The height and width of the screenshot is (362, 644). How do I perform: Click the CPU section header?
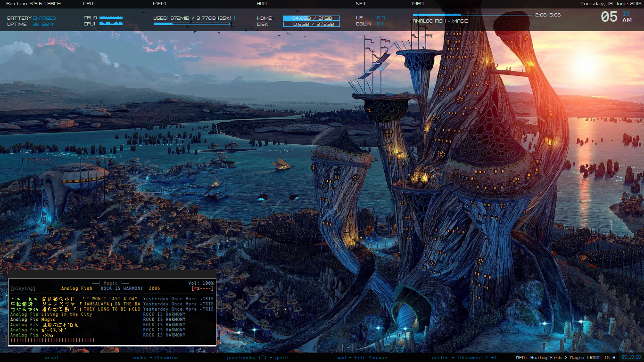click(88, 3)
